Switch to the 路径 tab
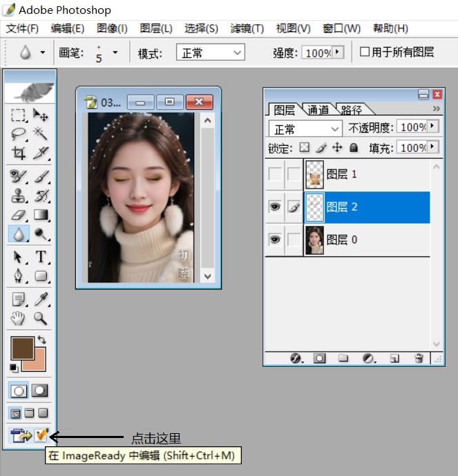The image size is (458, 476). (x=352, y=110)
